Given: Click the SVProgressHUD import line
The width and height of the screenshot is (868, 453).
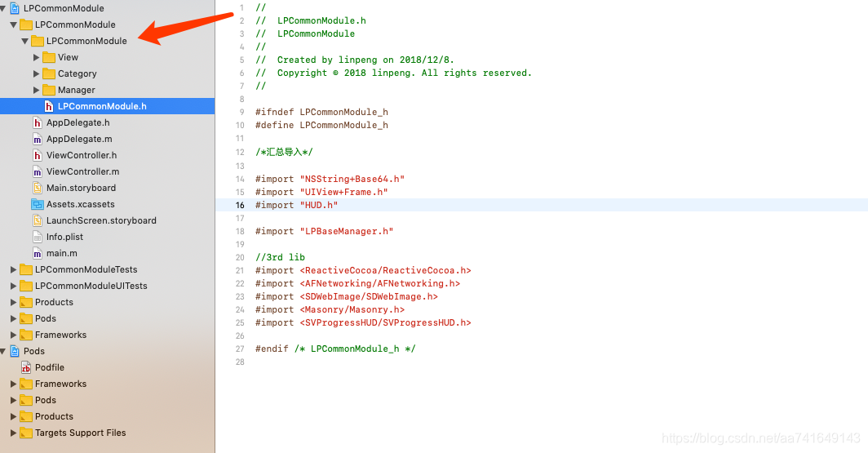Looking at the screenshot, I should tap(363, 323).
